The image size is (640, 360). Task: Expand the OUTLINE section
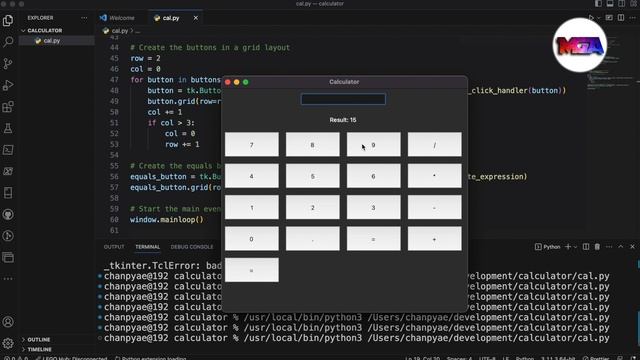(x=39, y=340)
